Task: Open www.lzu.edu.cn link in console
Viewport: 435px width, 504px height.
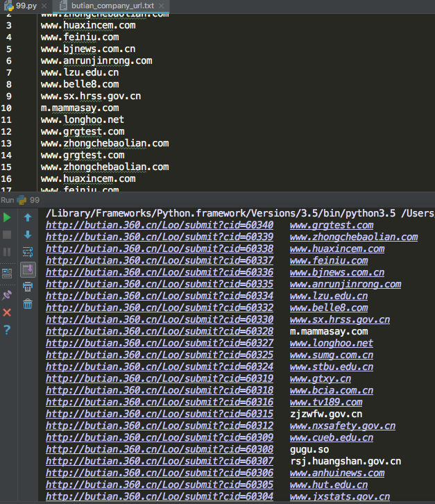Action: (x=329, y=296)
